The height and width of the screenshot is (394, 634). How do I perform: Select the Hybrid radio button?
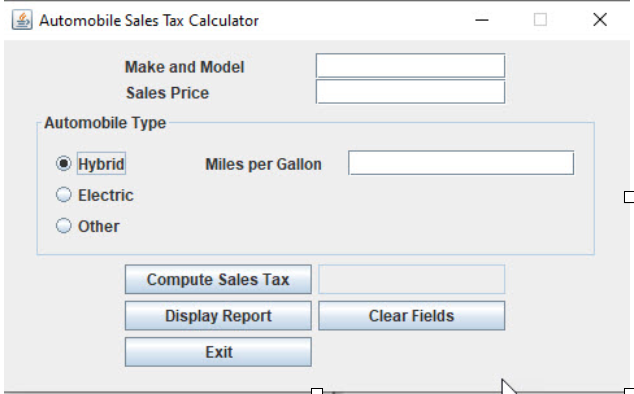[63, 163]
